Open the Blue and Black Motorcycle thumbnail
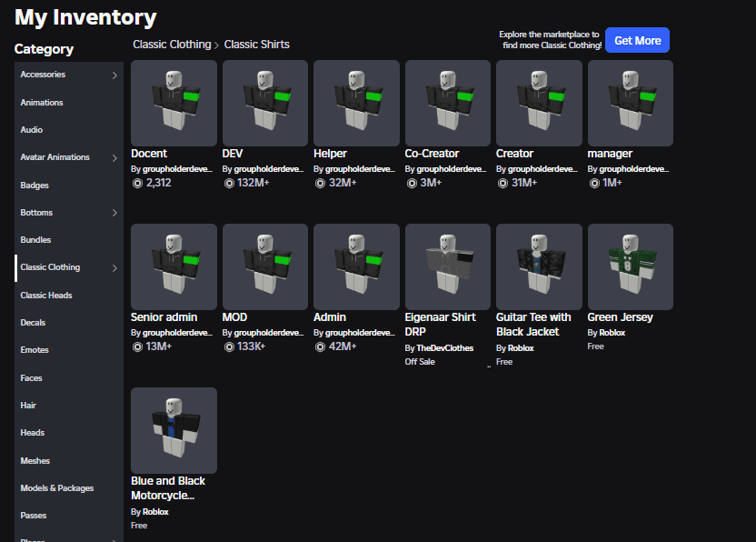This screenshot has width=756, height=542. (174, 430)
